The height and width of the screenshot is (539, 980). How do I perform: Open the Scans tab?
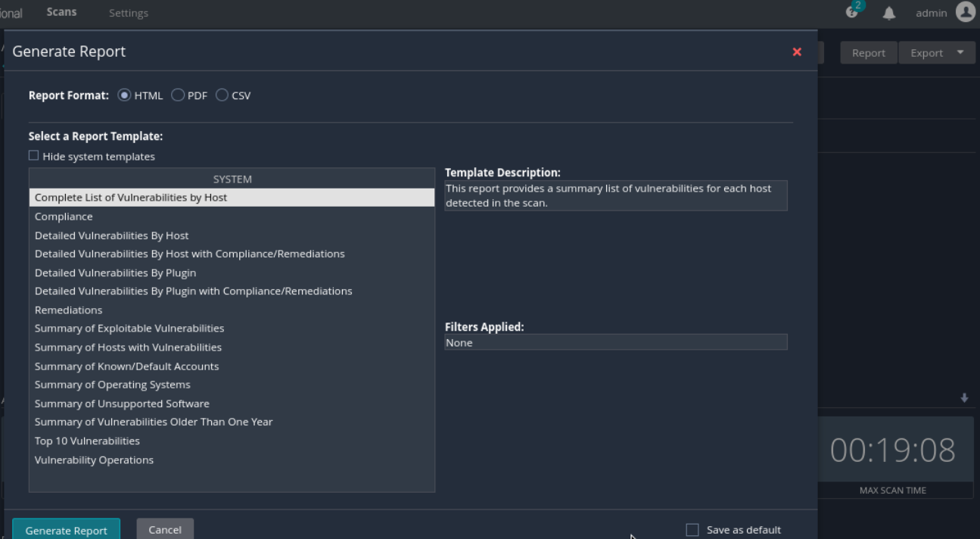(x=61, y=12)
